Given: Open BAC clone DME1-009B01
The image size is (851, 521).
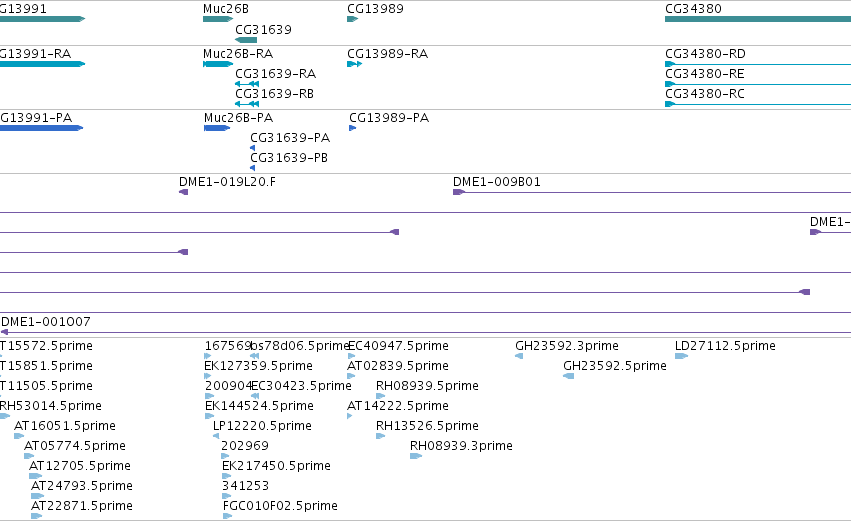Looking at the screenshot, I should point(497,182).
